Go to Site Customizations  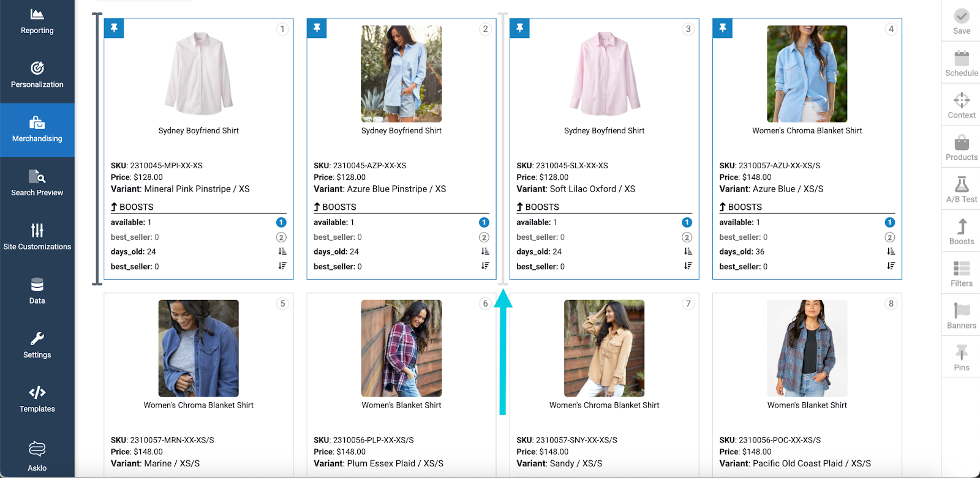(x=37, y=237)
